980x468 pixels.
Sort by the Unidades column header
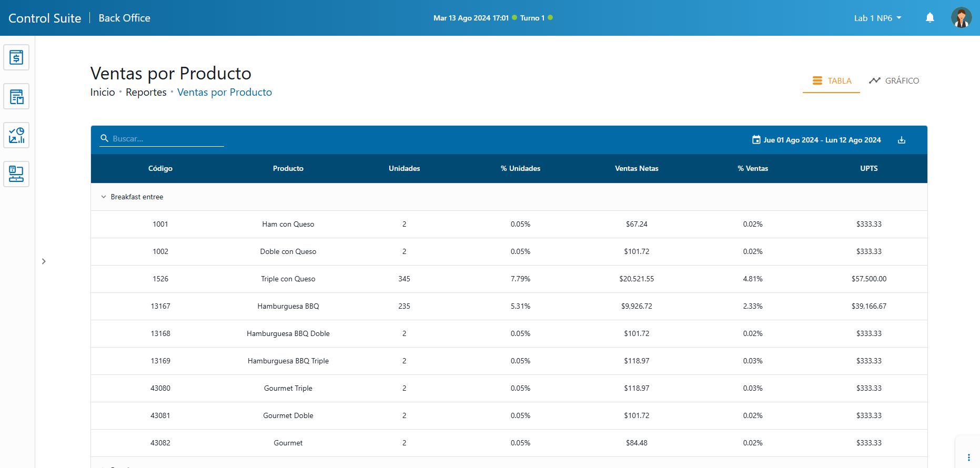point(404,169)
